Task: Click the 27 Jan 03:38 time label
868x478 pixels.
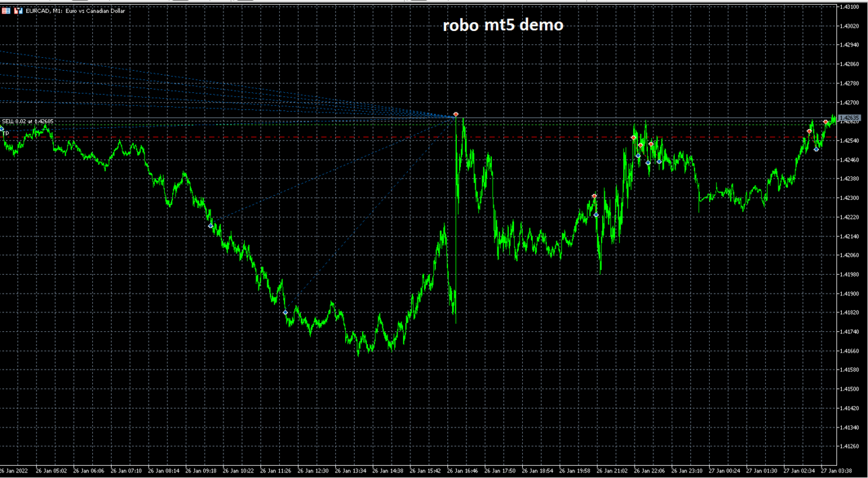Action: [x=836, y=471]
